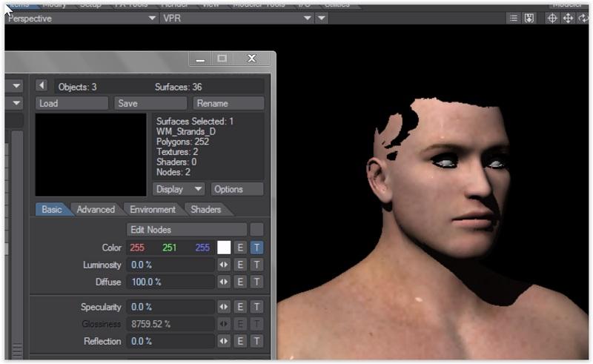The height and width of the screenshot is (364, 593).
Task: Collapse the surface list with the left-arrow icon
Action: point(42,85)
